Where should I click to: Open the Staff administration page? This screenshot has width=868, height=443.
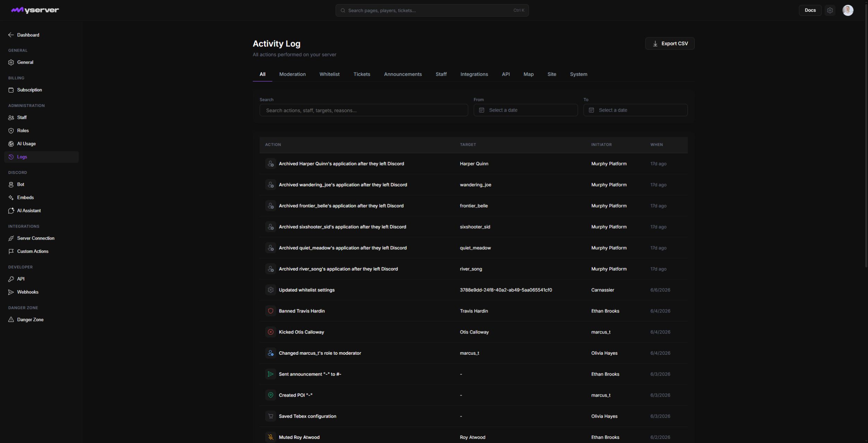[x=41, y=117]
